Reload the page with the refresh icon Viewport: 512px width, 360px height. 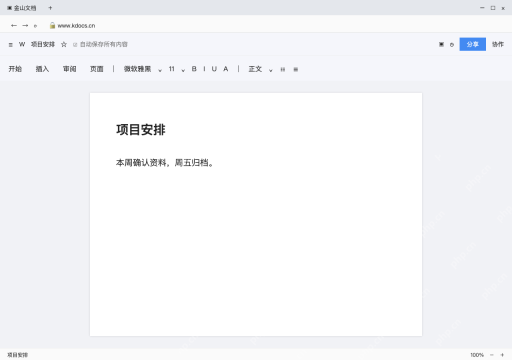[x=35, y=26]
